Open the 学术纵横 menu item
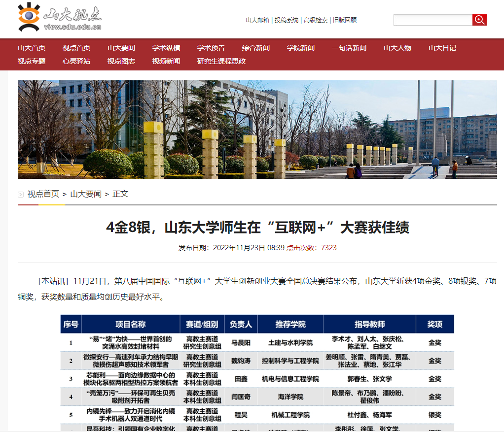 click(x=166, y=48)
